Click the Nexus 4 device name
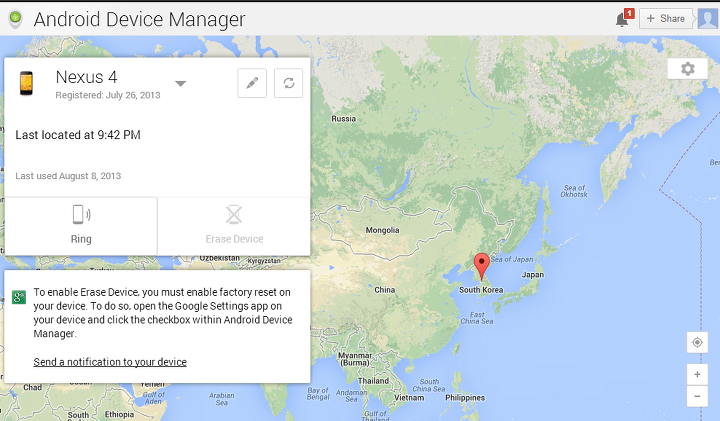The height and width of the screenshot is (421, 720). click(86, 77)
